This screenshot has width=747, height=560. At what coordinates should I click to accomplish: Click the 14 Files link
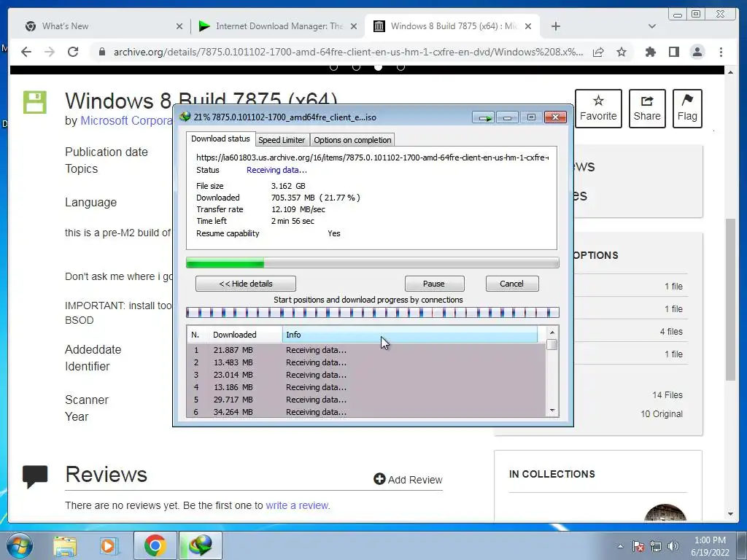(667, 395)
